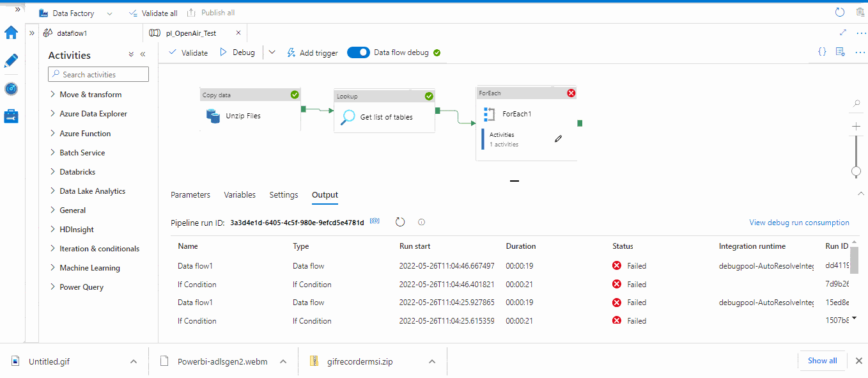Open the tab bar more options ellipsis
Image resolution: width=868 pixels, height=378 pixels.
point(860,33)
